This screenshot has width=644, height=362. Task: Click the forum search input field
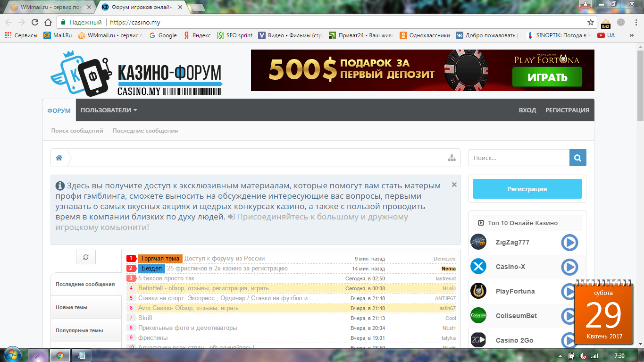[x=519, y=158]
